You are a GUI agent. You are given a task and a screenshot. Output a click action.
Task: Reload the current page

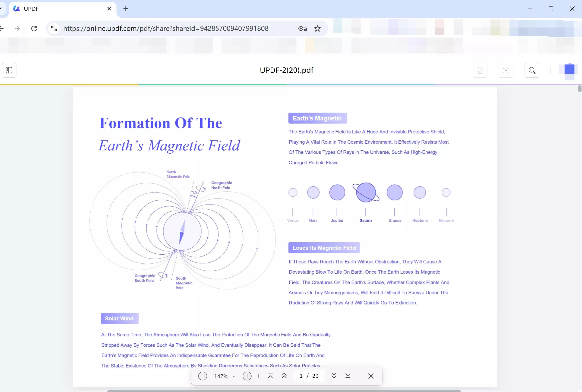point(34,28)
